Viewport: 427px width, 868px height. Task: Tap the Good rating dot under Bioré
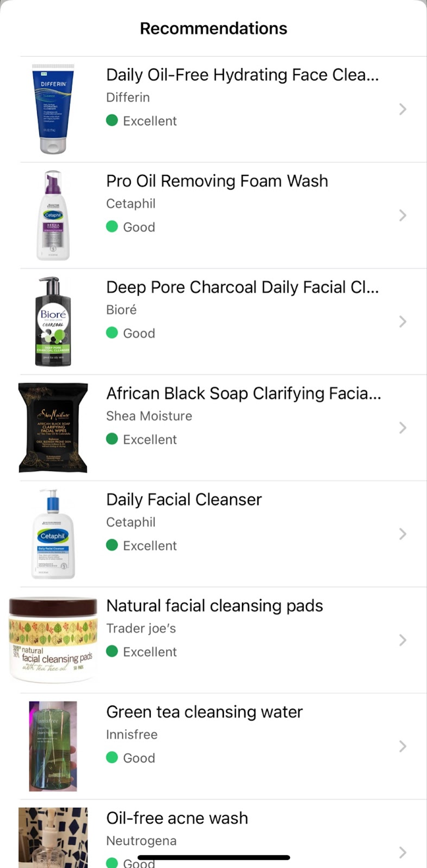[112, 333]
